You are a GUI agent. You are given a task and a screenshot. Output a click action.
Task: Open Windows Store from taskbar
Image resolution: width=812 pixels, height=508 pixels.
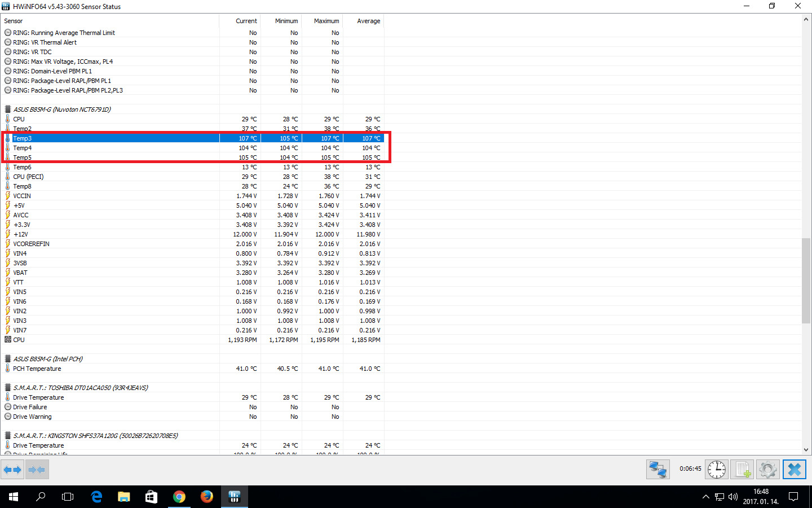click(151, 497)
